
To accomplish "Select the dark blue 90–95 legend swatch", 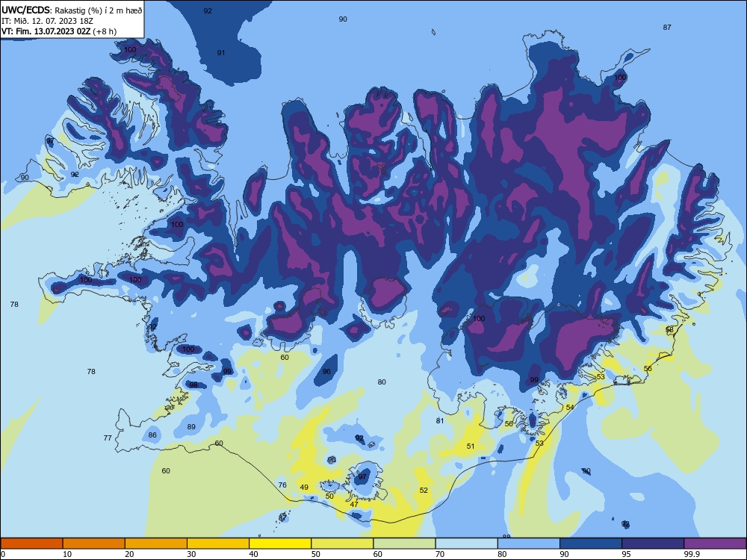I will tap(591, 544).
